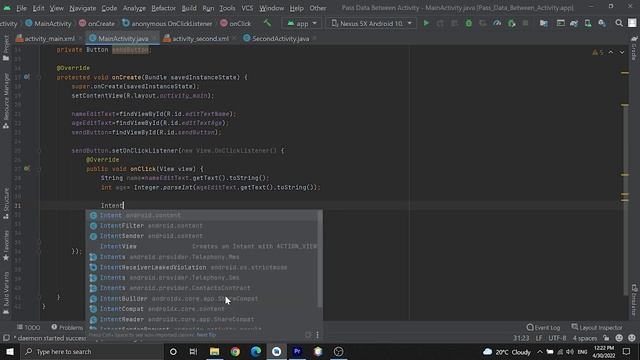
Task: Attach debugger to Android process icon
Action: (511, 23)
